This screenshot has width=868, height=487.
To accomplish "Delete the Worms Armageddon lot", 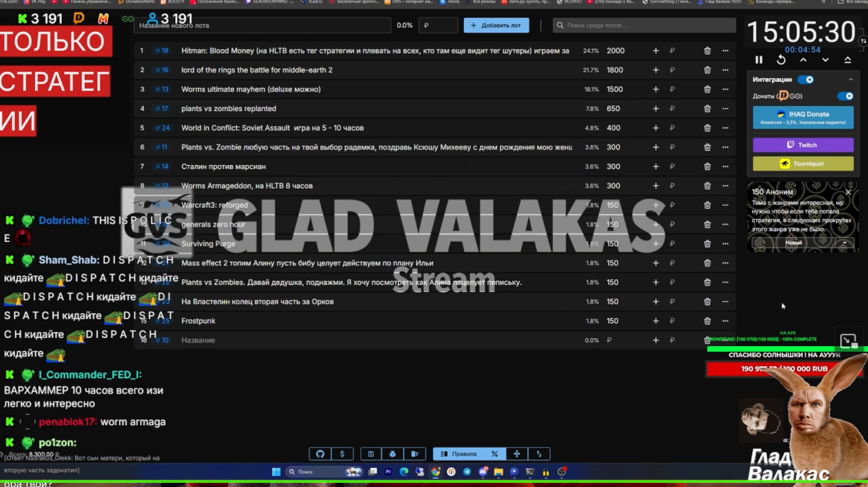I will tap(707, 186).
